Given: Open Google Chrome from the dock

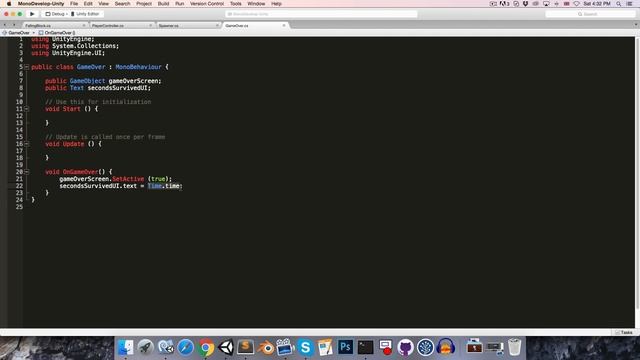Looking at the screenshot, I should [206, 347].
